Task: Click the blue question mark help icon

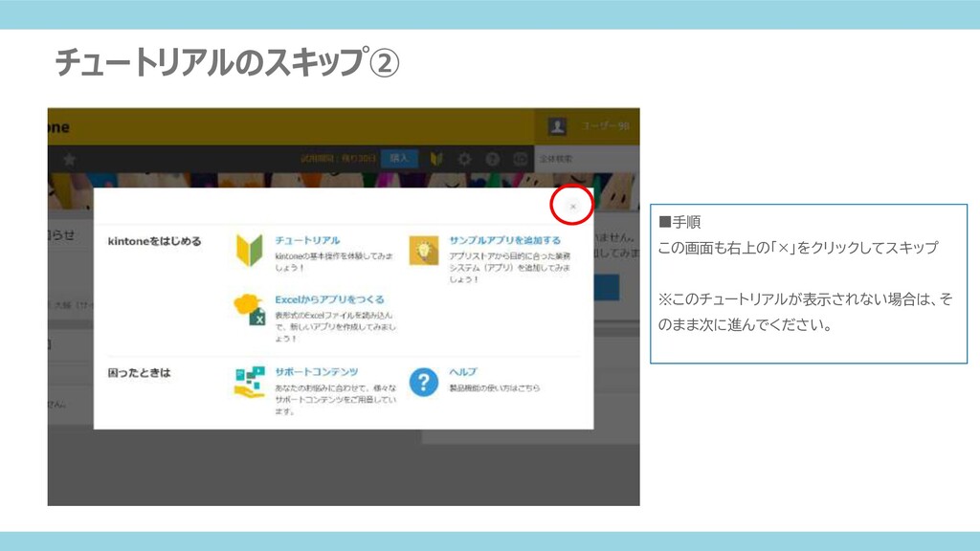Action: (424, 382)
